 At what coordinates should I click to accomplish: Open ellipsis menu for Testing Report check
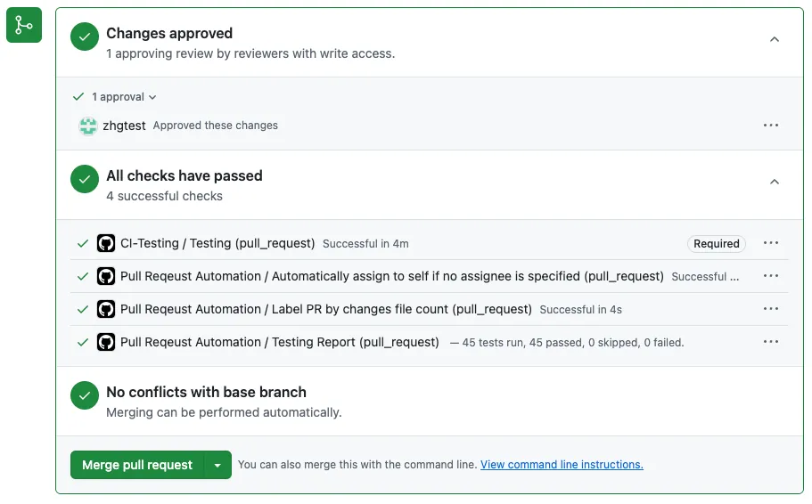coord(771,342)
